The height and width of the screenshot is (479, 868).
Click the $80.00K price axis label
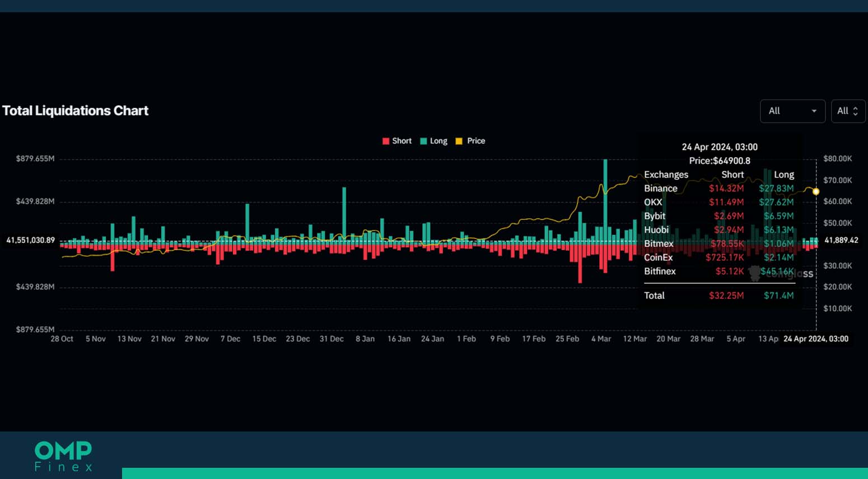(x=838, y=159)
